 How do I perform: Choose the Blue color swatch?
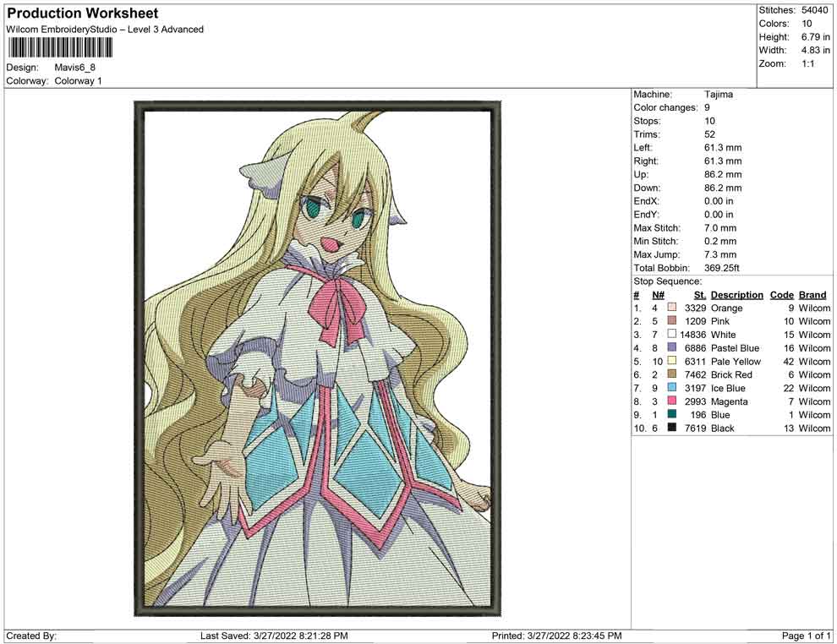[672, 414]
